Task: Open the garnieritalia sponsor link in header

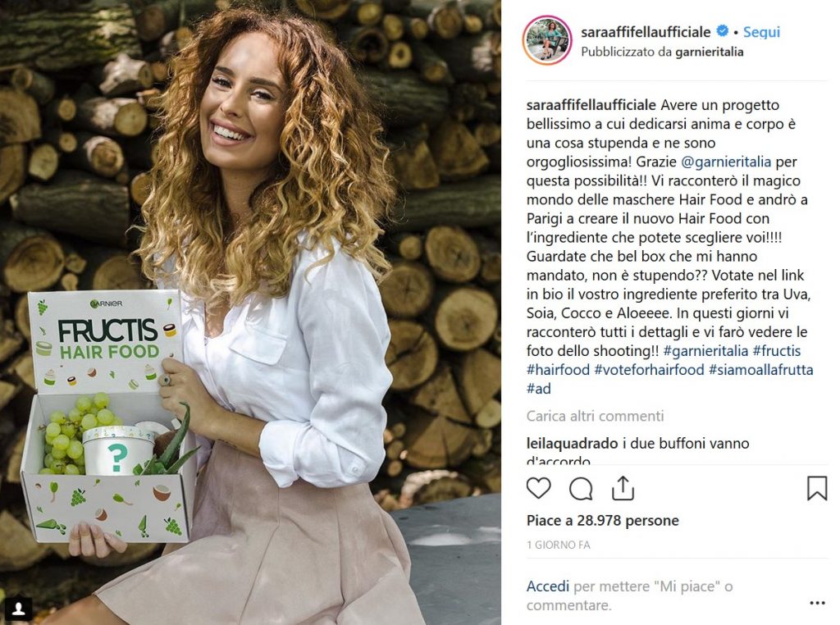Action: coord(710,52)
